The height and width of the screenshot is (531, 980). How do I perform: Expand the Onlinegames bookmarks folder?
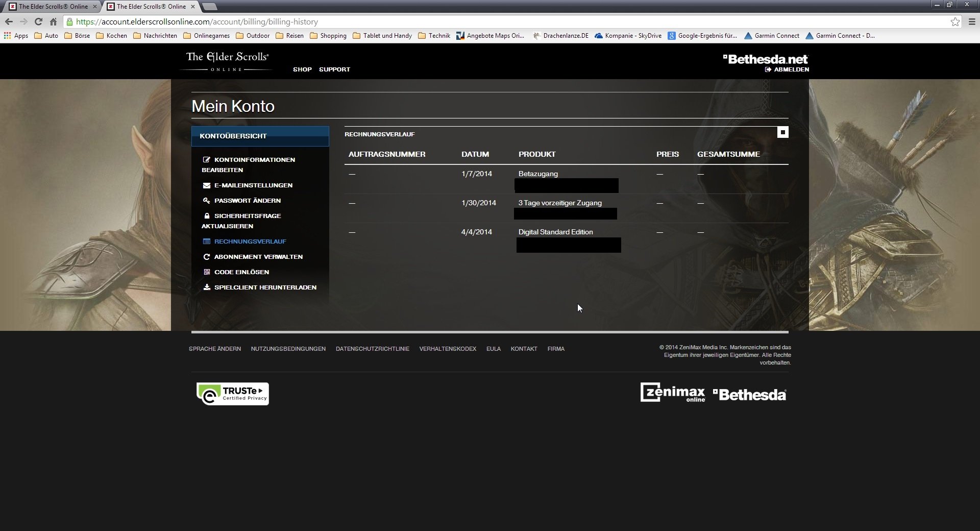click(x=206, y=36)
